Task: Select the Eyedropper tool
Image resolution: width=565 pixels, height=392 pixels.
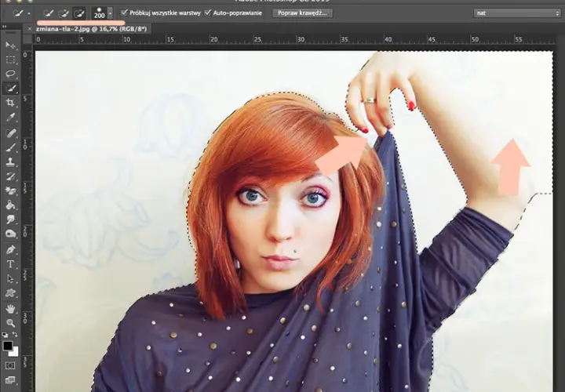Action: [10, 118]
